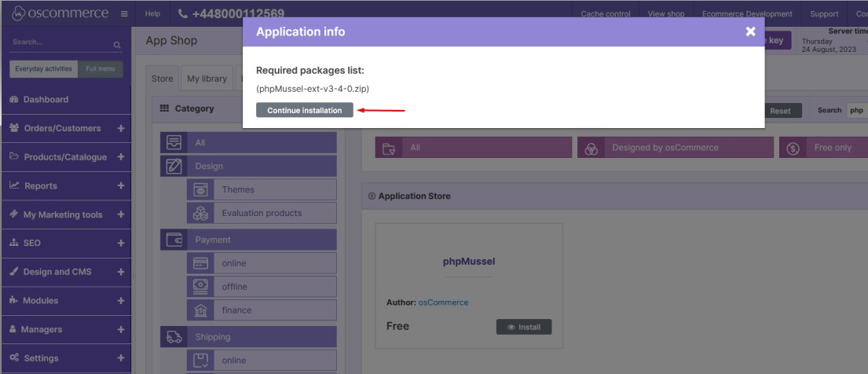Viewport: 868px width, 374px height.
Task: Open the phpMussel title link
Action: click(469, 262)
